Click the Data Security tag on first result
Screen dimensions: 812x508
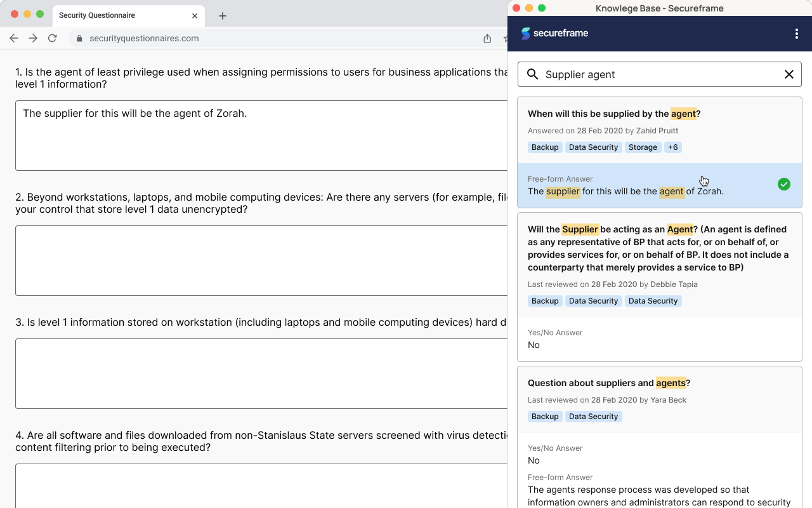point(593,147)
